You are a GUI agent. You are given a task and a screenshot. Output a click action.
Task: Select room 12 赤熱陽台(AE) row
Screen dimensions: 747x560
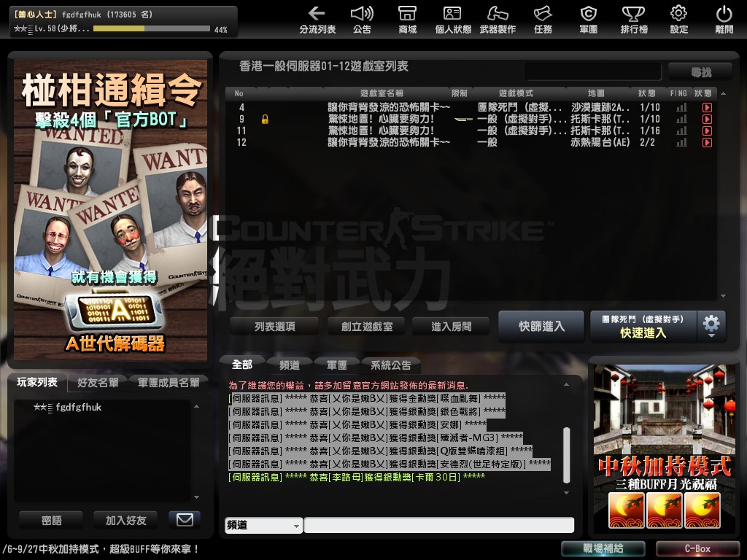tap(471, 142)
